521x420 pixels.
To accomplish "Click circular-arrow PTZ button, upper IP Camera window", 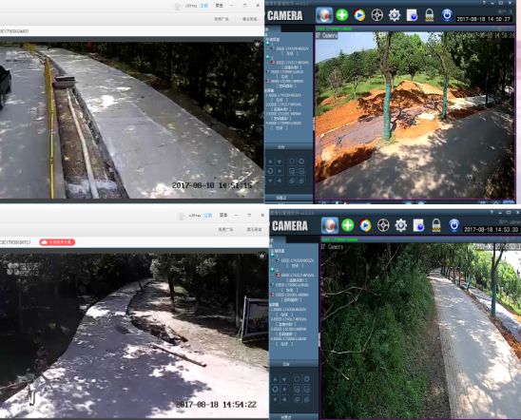I will click(270, 171).
